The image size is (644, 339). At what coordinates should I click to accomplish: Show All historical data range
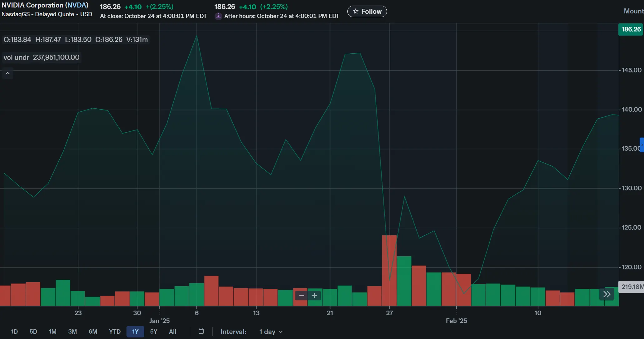click(x=172, y=332)
